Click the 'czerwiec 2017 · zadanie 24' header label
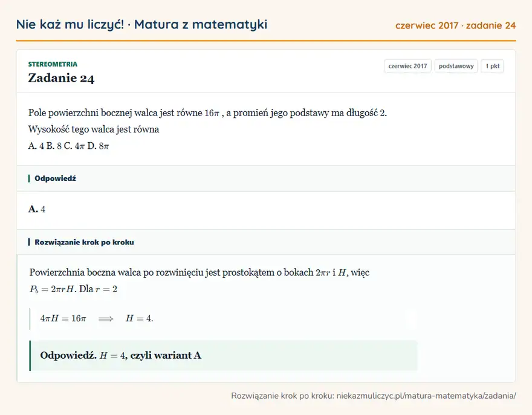The width and height of the screenshot is (532, 415). 455,25
